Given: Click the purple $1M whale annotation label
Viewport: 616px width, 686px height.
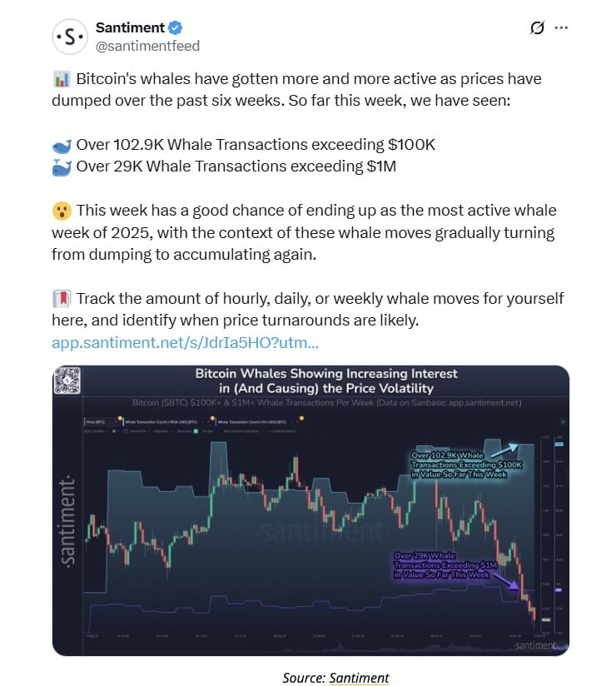Looking at the screenshot, I should pos(445,564).
